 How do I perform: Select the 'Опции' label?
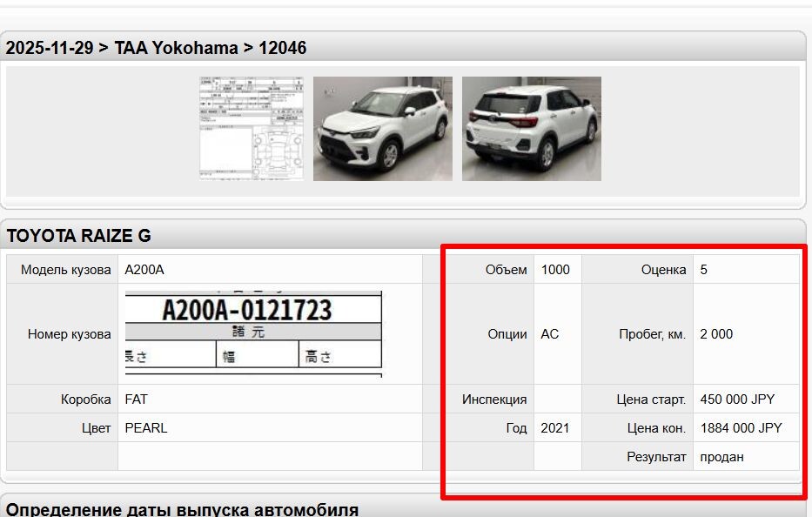507,334
